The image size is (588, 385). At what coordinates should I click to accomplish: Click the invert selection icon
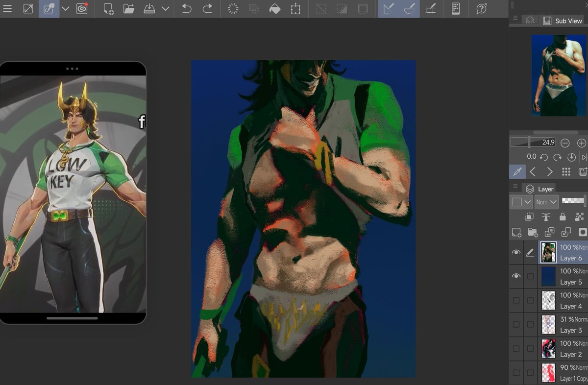pos(342,8)
